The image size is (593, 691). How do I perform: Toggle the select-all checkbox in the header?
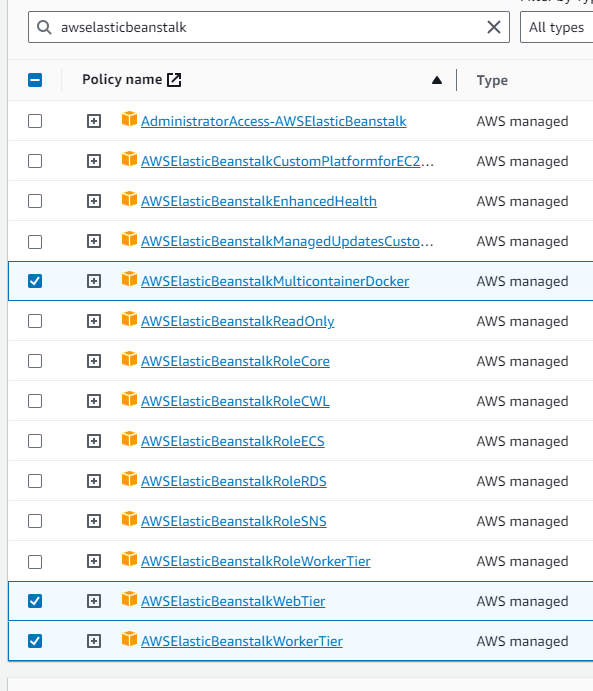(x=35, y=80)
